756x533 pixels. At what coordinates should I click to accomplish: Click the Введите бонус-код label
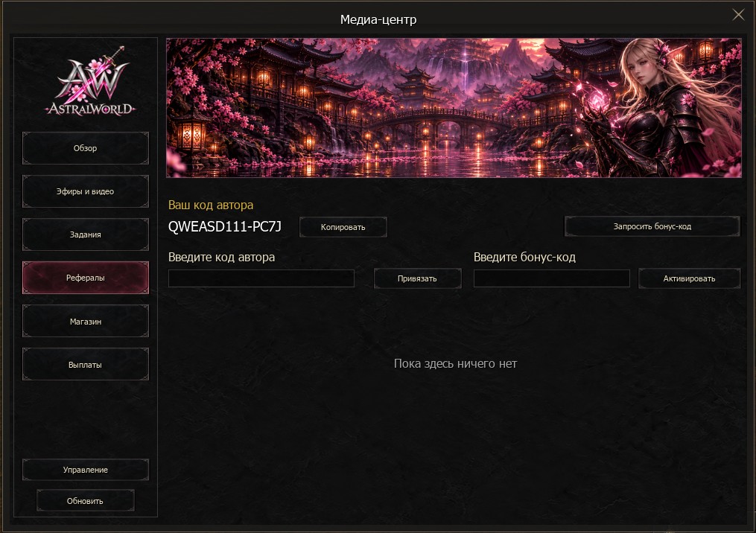(524, 258)
